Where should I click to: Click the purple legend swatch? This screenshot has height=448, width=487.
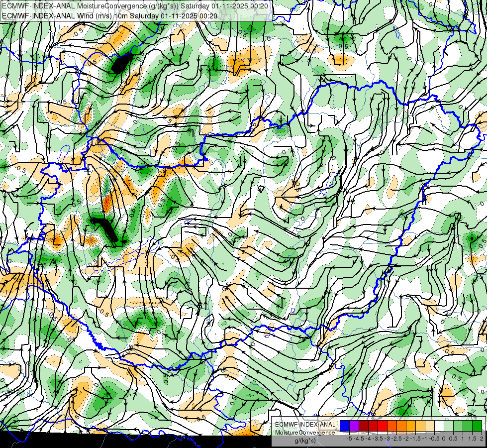354,426
